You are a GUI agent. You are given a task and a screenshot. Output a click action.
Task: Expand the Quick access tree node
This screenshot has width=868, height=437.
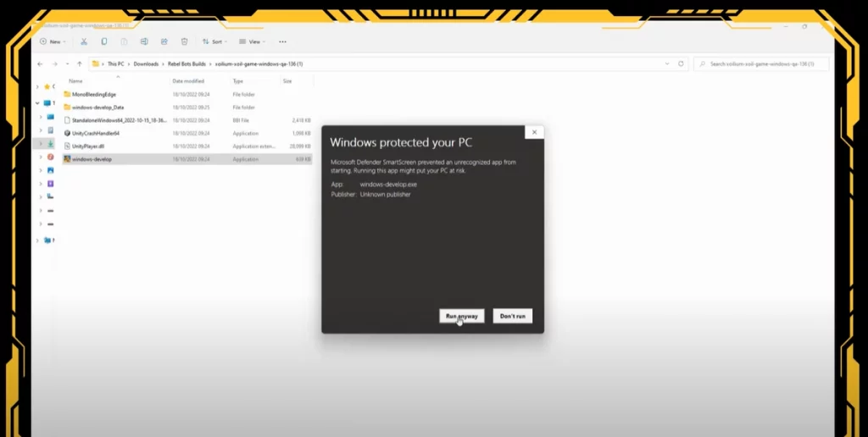click(x=37, y=87)
